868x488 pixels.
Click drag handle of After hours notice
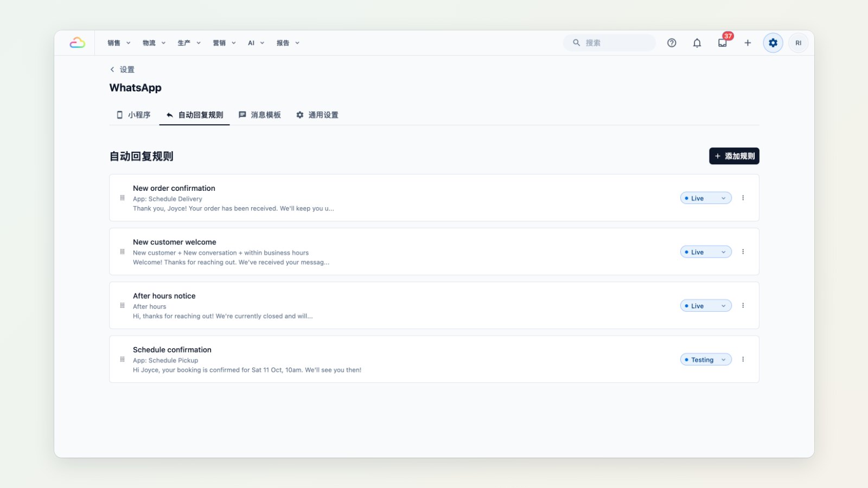[x=122, y=305]
